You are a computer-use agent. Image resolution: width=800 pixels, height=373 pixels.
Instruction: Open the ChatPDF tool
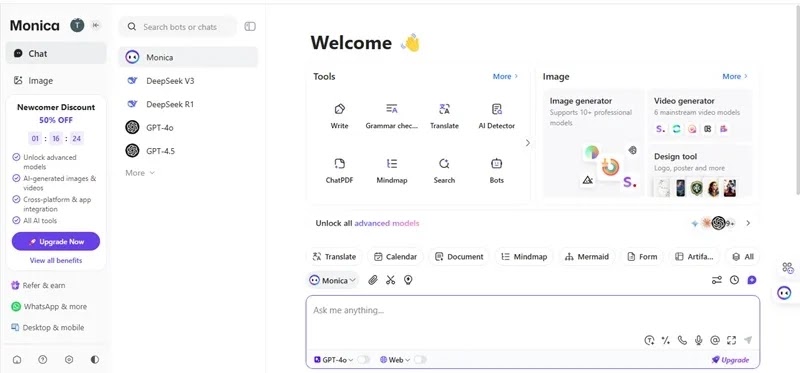point(339,171)
